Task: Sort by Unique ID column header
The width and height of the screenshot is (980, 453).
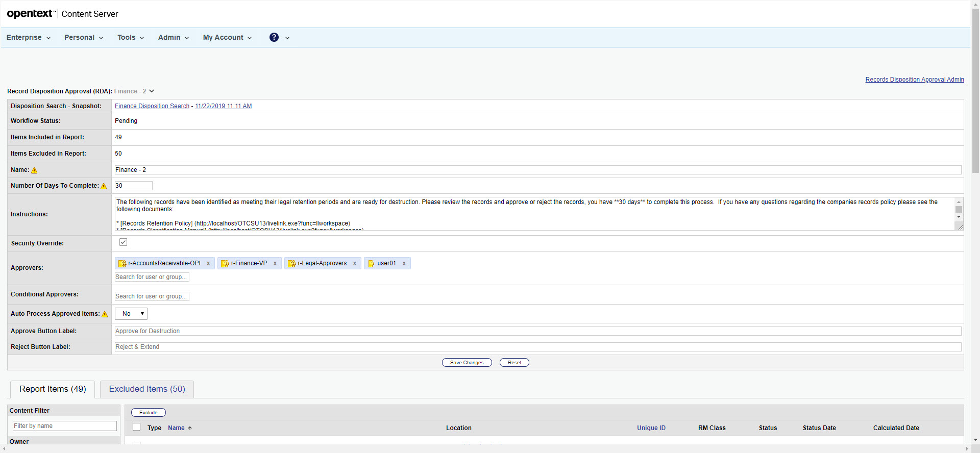Action: coord(651,428)
